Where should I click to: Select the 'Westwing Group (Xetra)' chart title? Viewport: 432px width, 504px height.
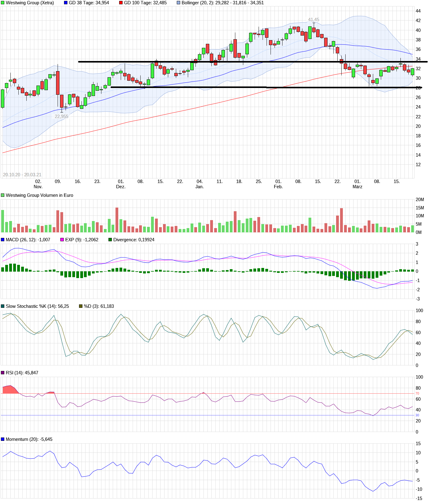pos(30,3)
